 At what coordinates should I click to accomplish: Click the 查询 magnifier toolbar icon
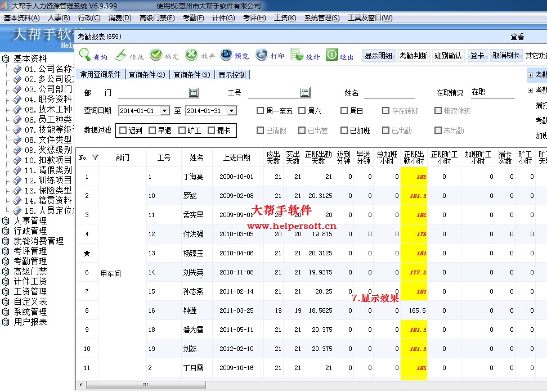coord(85,55)
